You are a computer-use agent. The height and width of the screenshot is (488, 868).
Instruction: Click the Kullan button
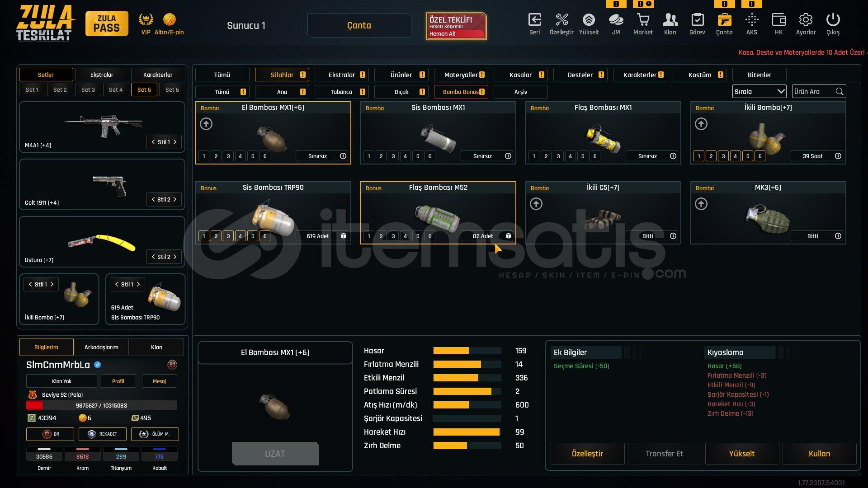click(819, 454)
